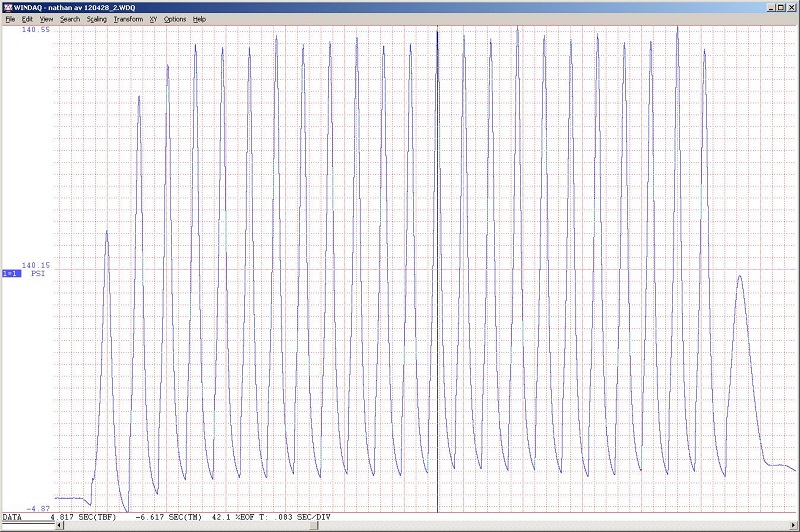Maximize the WINDAQ window
Viewport: 800px width, 532px height.
tap(780, 6)
